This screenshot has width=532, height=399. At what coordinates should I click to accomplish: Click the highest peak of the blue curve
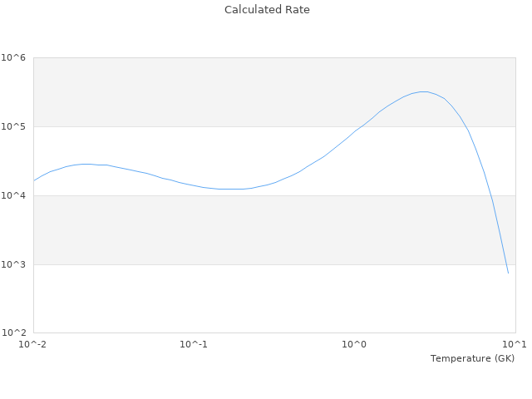pyautogui.click(x=424, y=91)
